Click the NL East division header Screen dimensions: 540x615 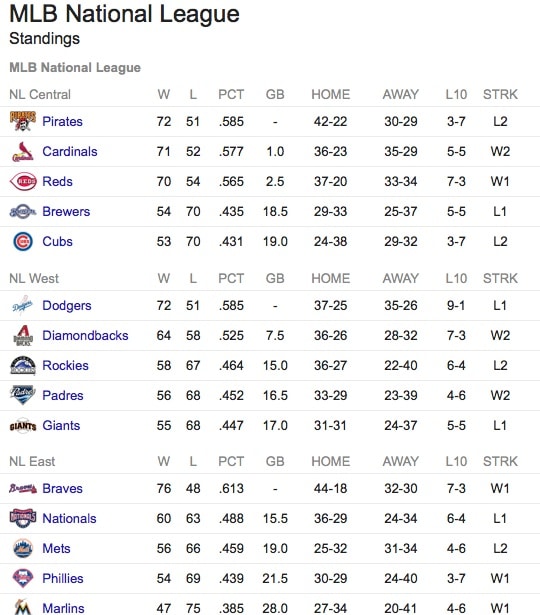point(32,461)
